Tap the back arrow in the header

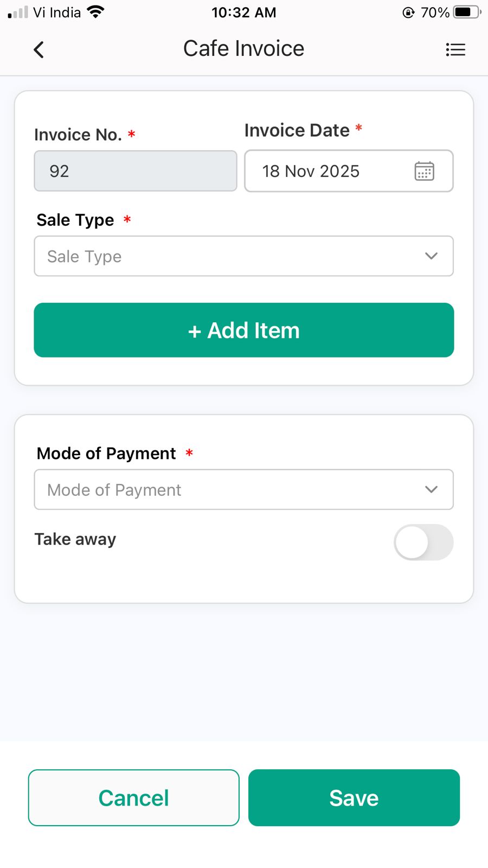coord(39,50)
